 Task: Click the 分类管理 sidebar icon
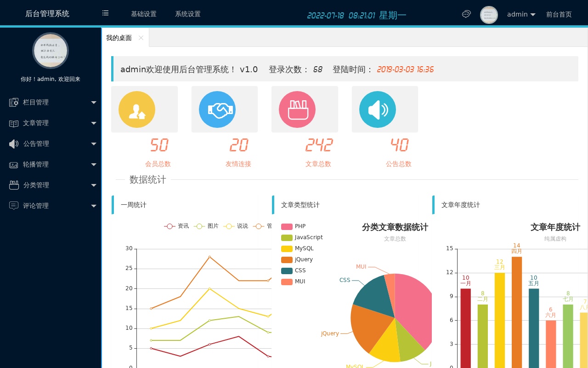pos(14,185)
